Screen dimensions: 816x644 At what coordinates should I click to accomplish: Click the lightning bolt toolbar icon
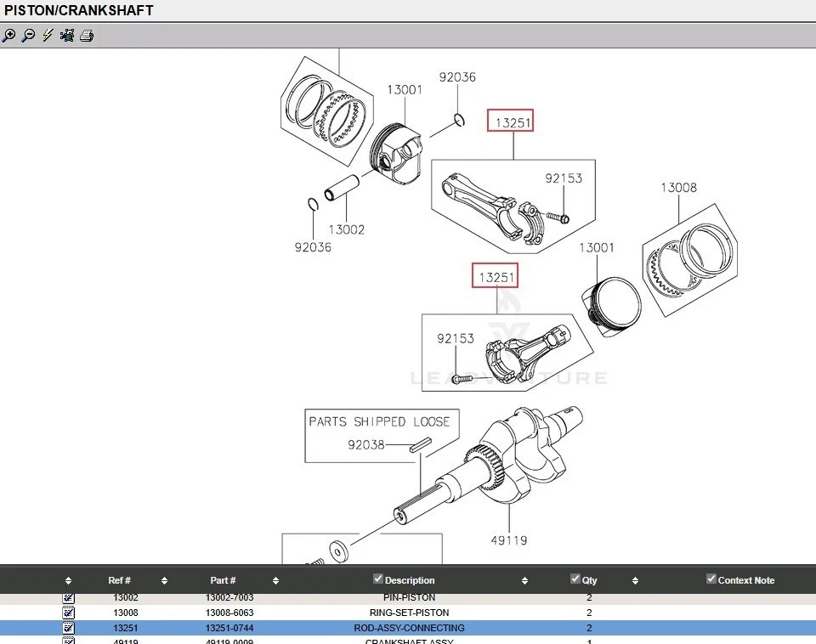coord(48,36)
